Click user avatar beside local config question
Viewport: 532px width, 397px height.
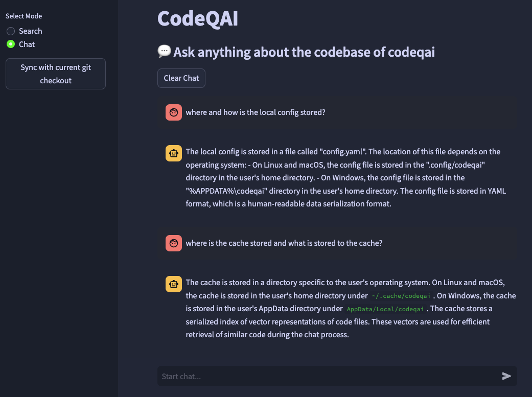[x=174, y=112]
